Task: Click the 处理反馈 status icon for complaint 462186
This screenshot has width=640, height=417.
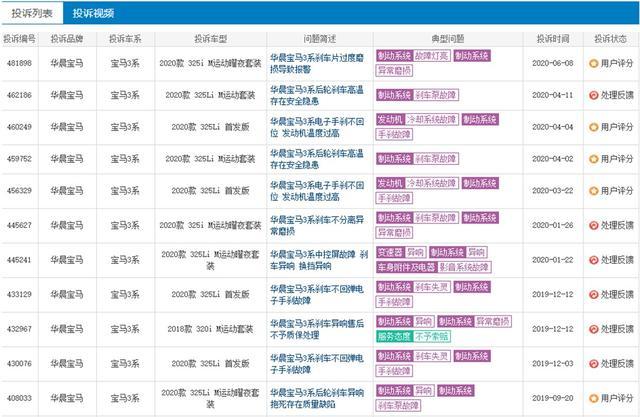Action: coord(593,95)
